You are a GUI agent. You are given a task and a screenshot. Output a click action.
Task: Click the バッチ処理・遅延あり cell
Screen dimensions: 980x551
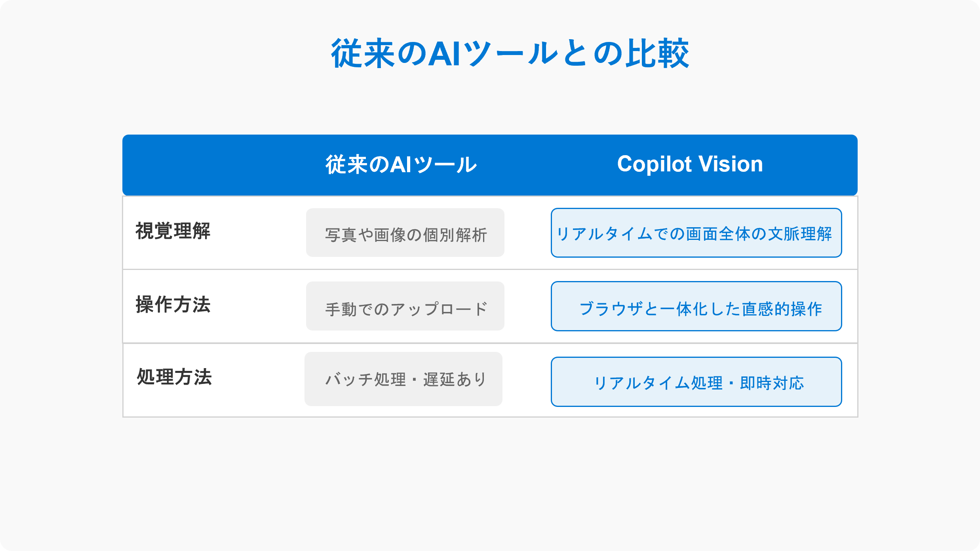point(403,379)
